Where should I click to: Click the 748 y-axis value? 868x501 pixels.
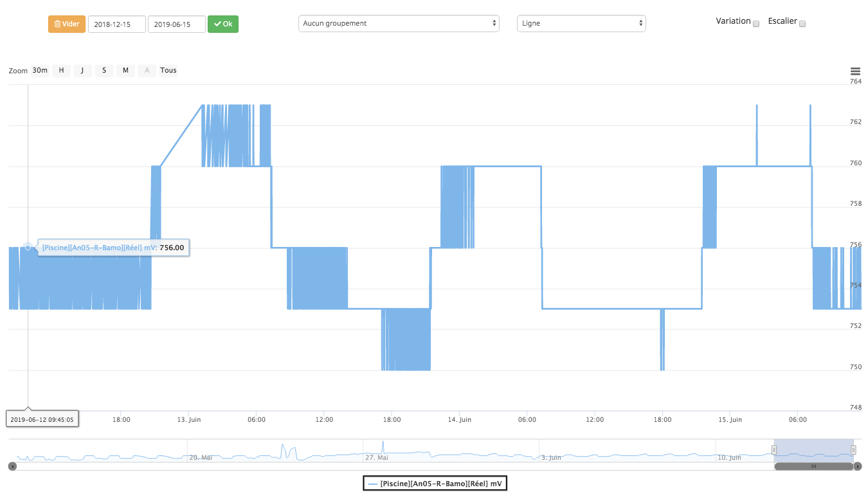[x=856, y=408]
